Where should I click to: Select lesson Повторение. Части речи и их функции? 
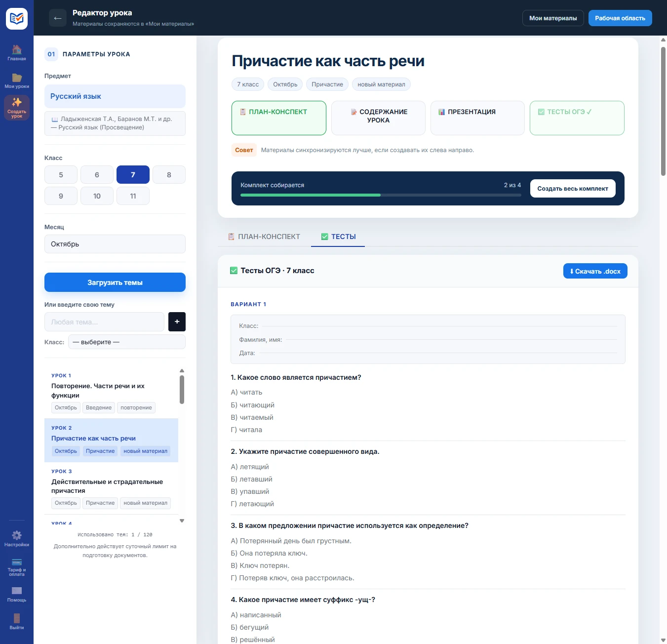[111, 393]
